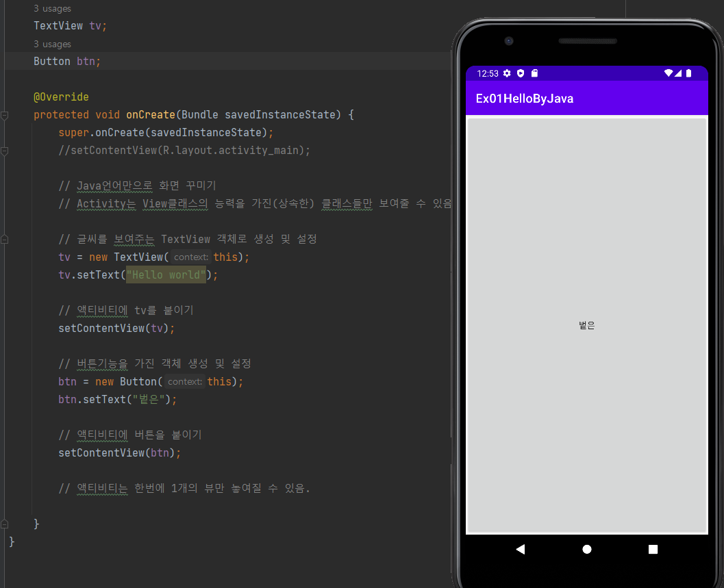Viewport: 724px width, 588px height.
Task: Click the shield icon in phone status bar
Action: (521, 73)
